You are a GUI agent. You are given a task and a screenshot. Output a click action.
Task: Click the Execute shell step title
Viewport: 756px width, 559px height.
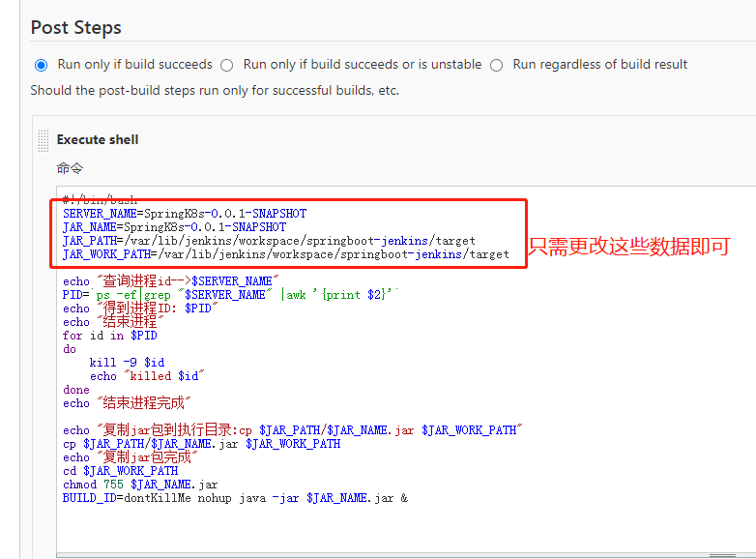click(98, 139)
